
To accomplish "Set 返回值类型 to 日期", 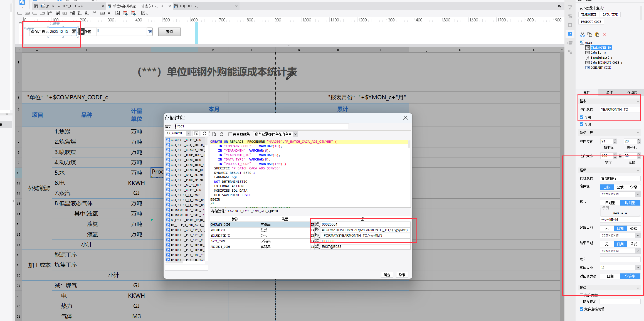I will click(610, 276).
